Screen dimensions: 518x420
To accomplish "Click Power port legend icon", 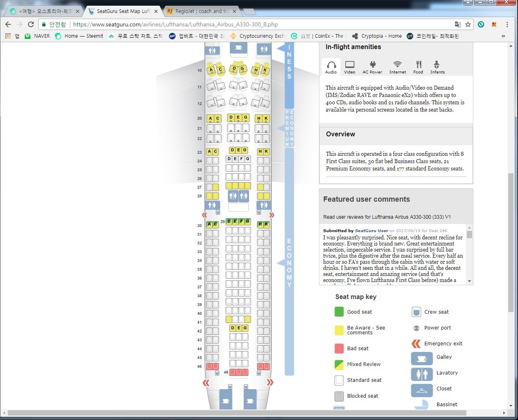I will [416, 328].
